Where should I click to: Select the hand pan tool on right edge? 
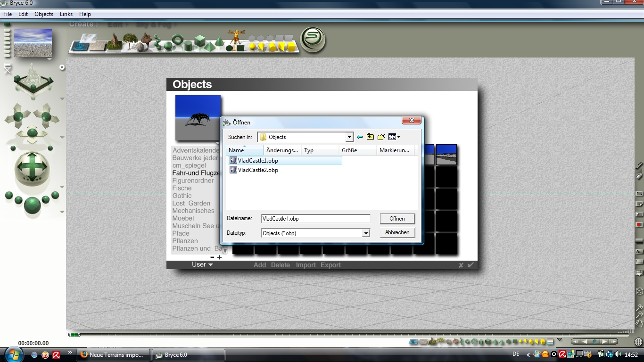tap(639, 323)
